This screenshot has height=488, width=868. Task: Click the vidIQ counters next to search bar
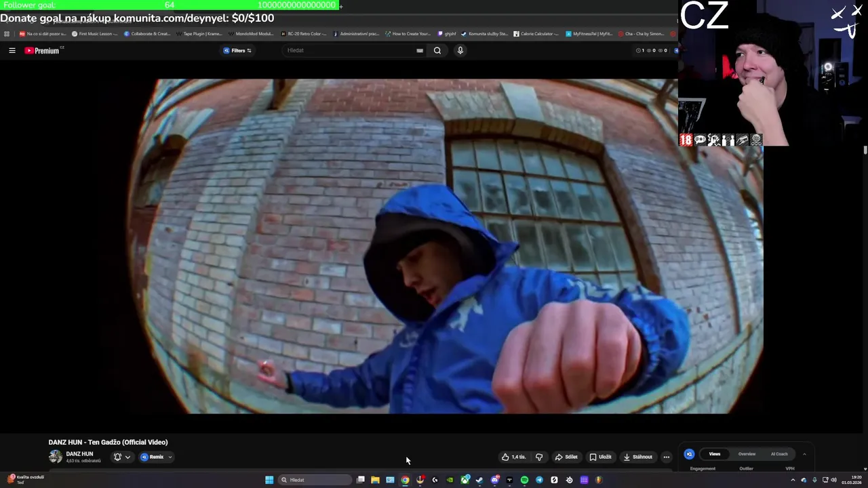(652, 50)
